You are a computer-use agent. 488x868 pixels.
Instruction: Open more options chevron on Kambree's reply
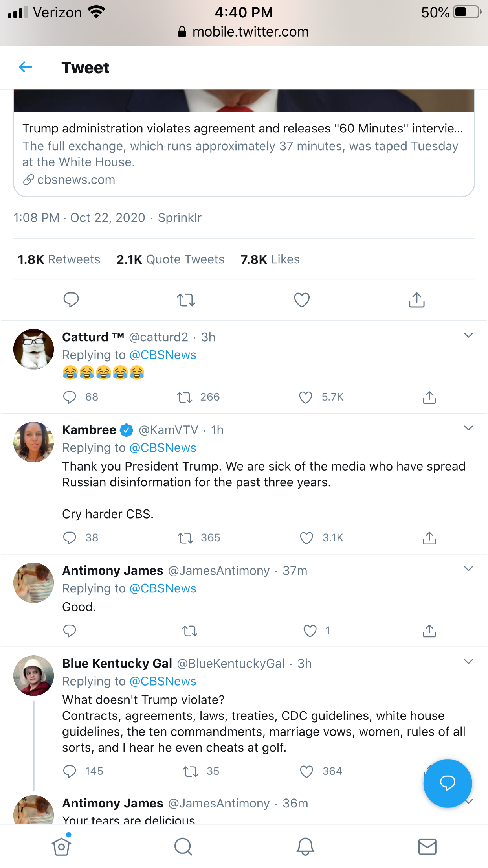[468, 428]
